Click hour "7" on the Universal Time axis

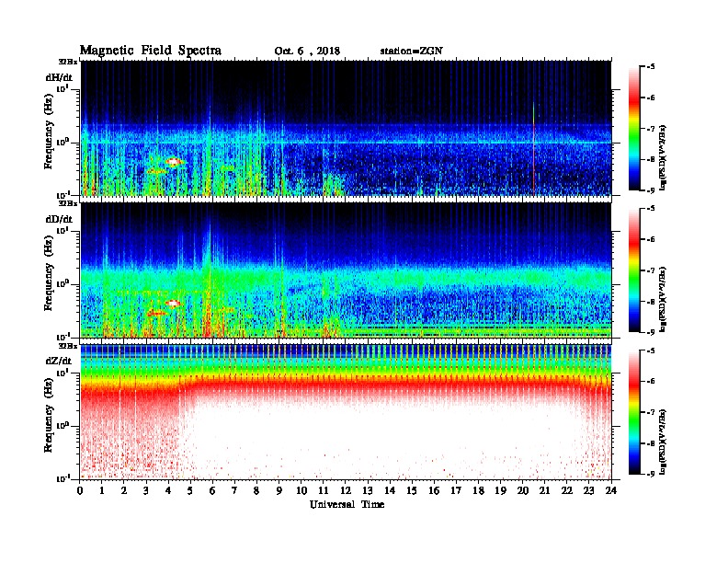point(235,490)
